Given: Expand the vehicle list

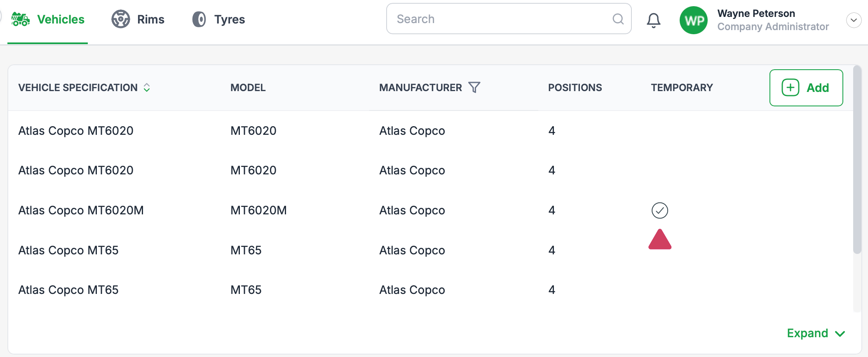Looking at the screenshot, I should point(815,333).
